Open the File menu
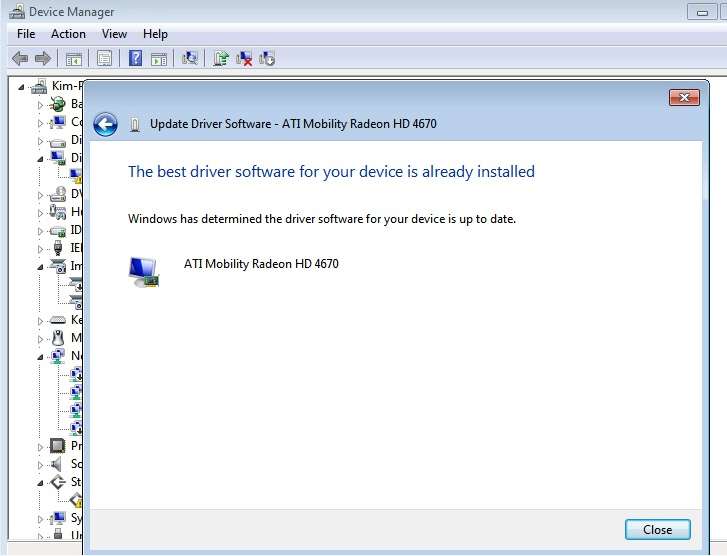727x556 pixels. coord(26,34)
